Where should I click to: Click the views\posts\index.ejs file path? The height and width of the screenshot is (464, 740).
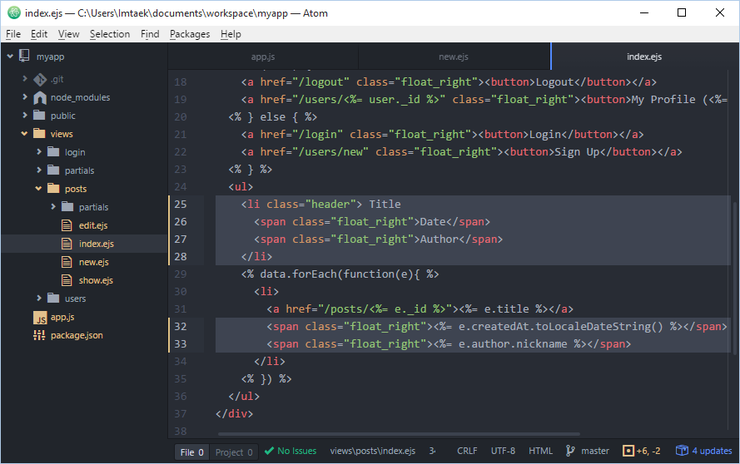373,451
